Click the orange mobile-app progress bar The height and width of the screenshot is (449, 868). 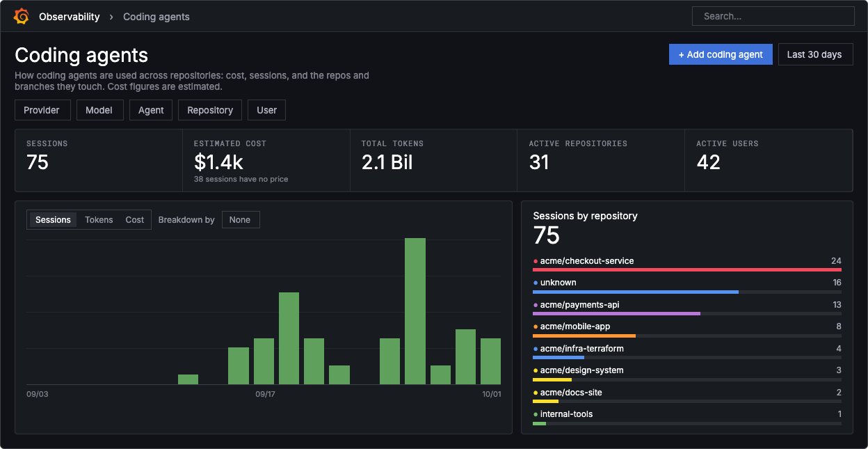tap(584, 336)
